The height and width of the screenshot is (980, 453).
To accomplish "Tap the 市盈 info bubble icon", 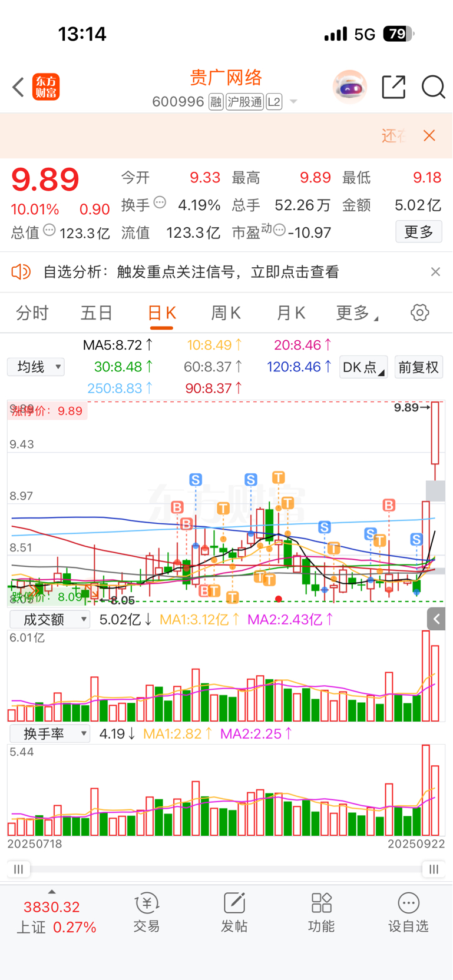I will [x=280, y=229].
